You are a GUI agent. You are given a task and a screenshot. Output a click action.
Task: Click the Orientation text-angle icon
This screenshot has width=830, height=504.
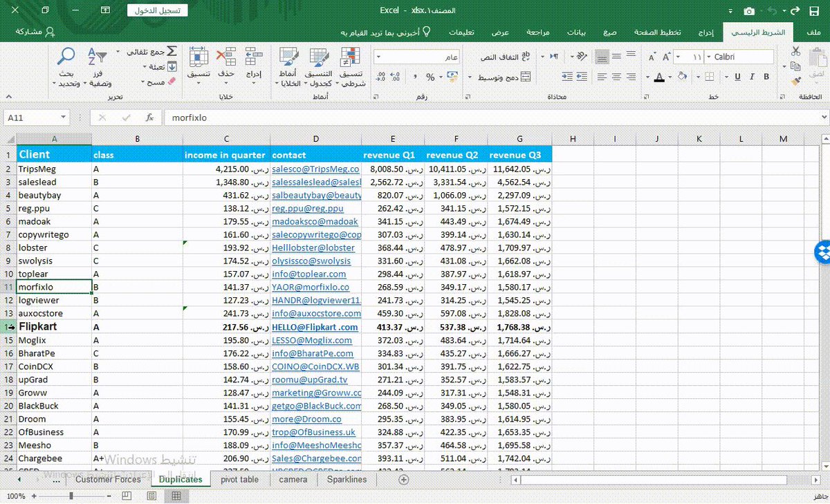pos(582,56)
